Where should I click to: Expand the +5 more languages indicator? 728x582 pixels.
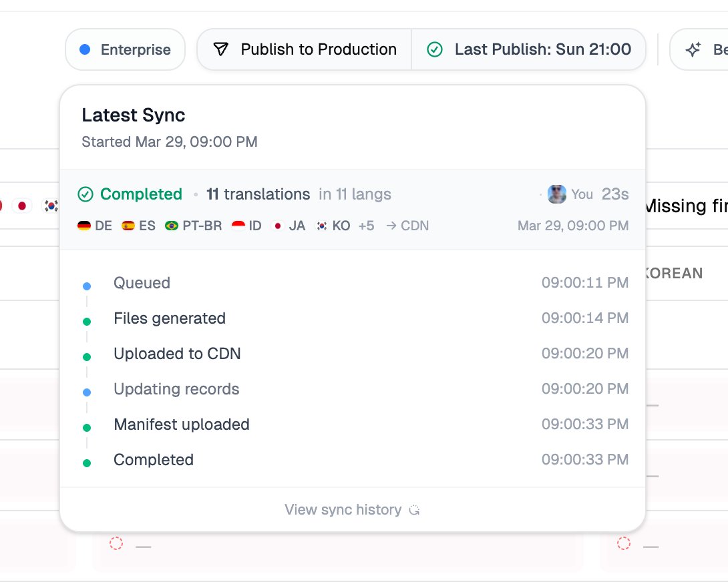(x=366, y=226)
